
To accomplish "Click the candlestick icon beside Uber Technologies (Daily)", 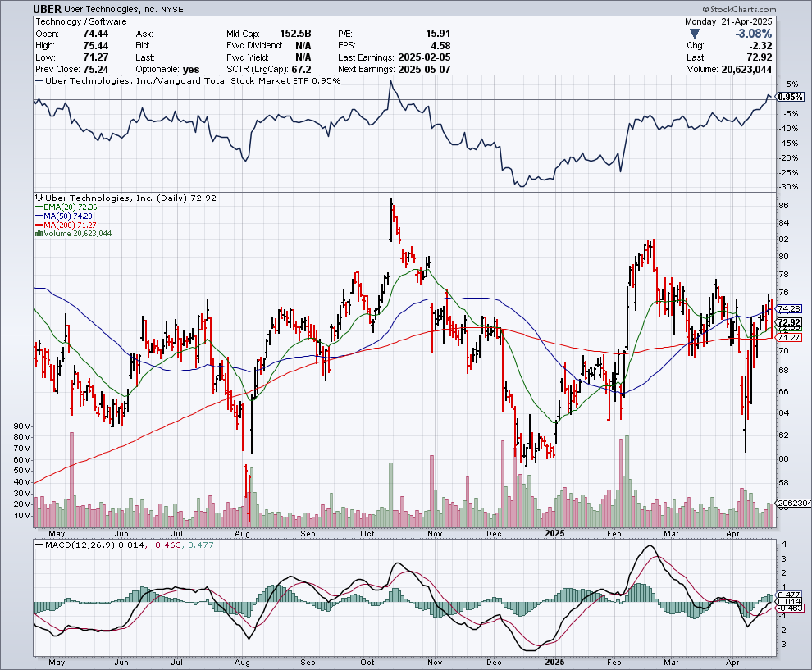I will click(36, 198).
